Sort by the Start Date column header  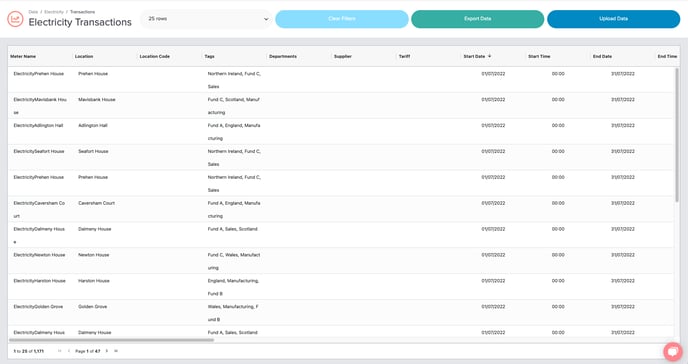[x=474, y=56]
